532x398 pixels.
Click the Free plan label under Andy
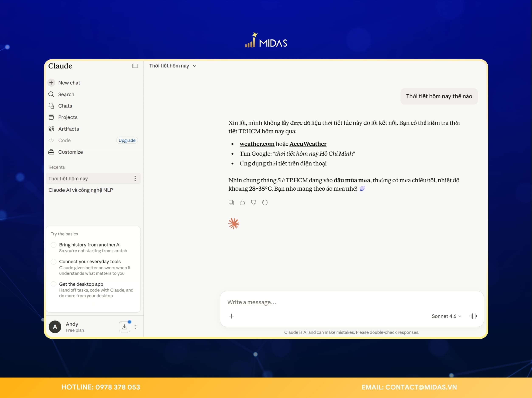[75, 330]
